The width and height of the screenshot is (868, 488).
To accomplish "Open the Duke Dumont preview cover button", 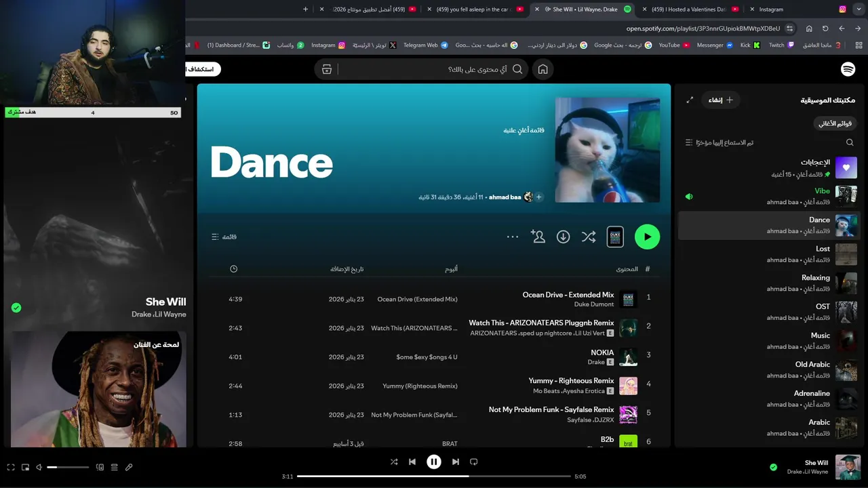I will [x=615, y=237].
